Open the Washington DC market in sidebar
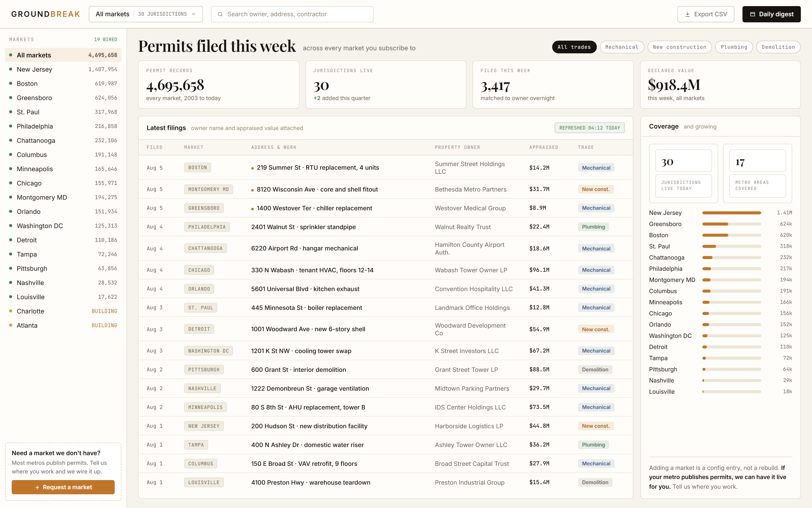This screenshot has height=508, width=812. coord(63,226)
